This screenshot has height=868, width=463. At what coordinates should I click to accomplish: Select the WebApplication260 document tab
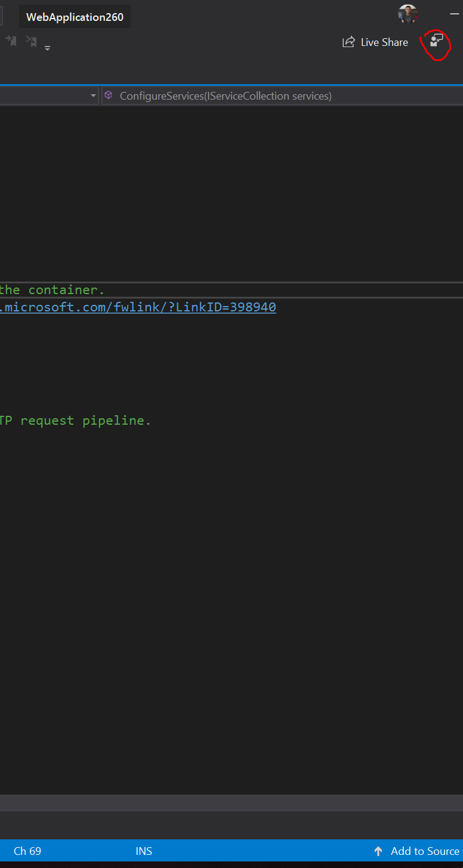[x=75, y=17]
